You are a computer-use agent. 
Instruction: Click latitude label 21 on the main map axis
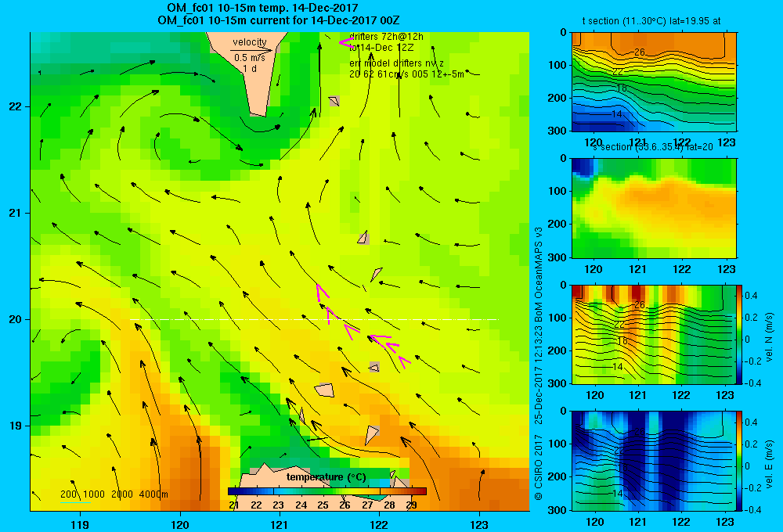15,213
